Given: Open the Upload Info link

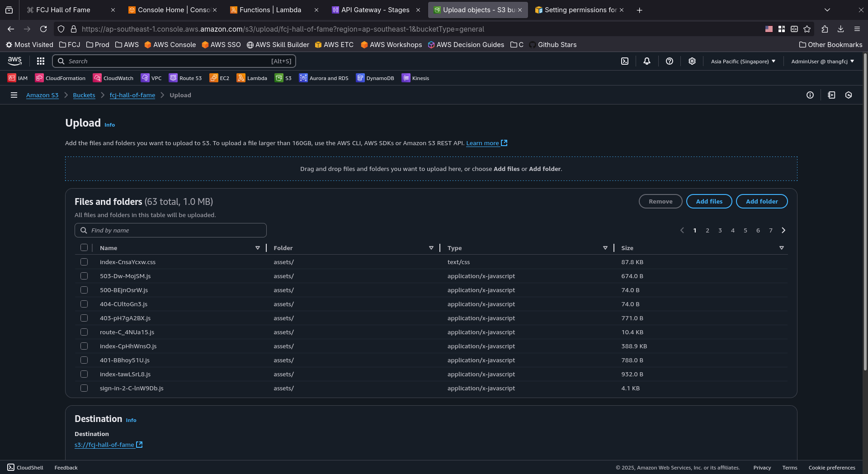Looking at the screenshot, I should [x=109, y=125].
